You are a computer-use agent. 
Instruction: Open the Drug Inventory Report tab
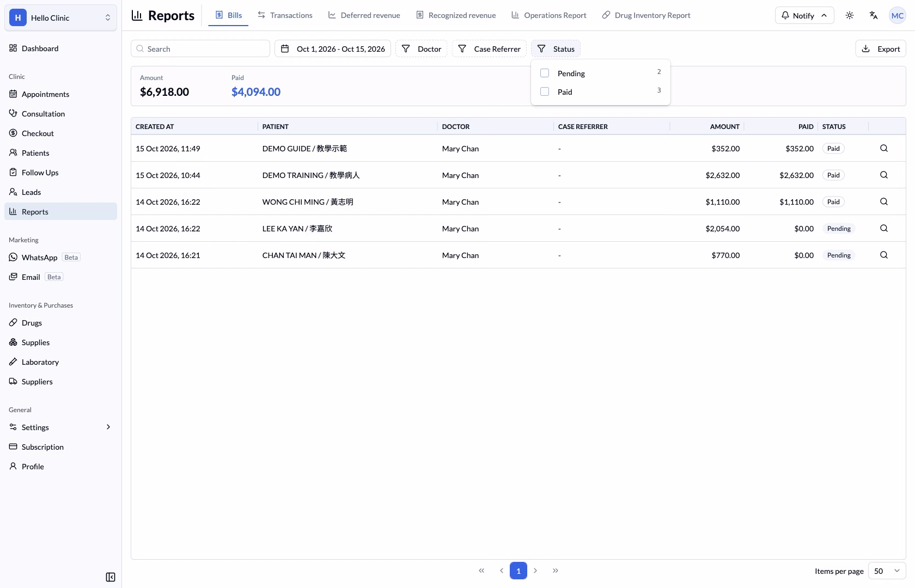(x=646, y=15)
